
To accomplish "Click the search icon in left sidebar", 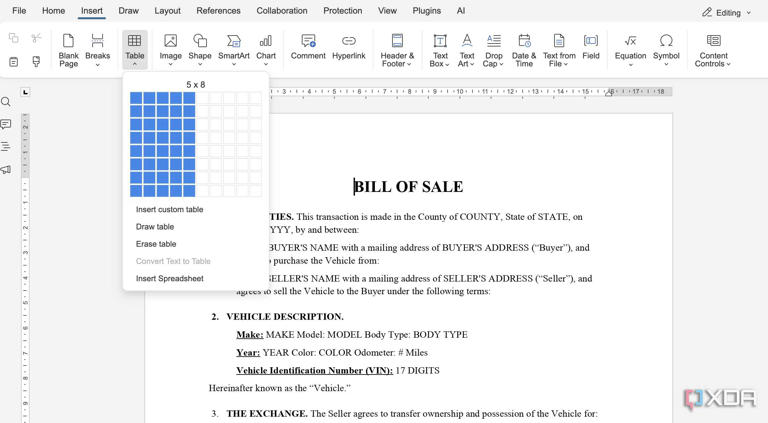I will [x=6, y=102].
